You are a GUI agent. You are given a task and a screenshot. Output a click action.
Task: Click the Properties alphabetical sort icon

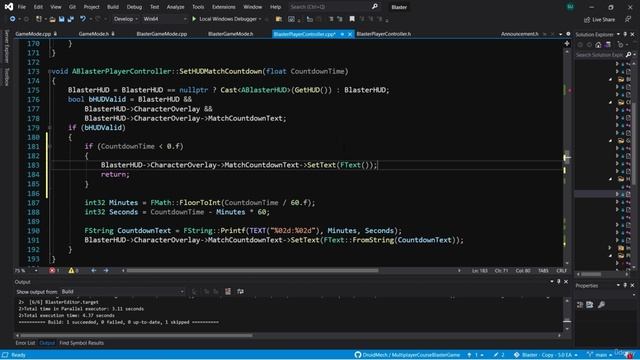coord(590,304)
